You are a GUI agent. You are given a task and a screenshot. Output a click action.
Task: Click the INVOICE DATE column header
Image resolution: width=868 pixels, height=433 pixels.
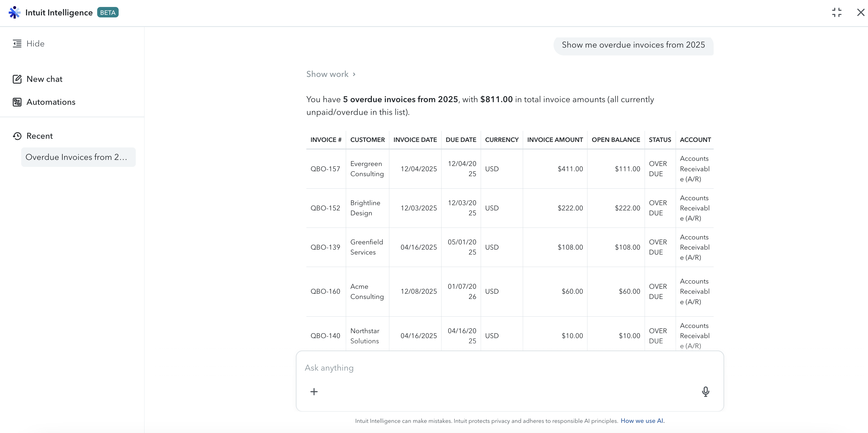(415, 140)
